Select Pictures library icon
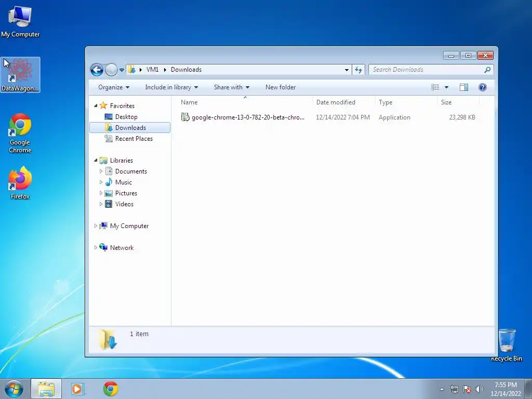 click(x=109, y=193)
